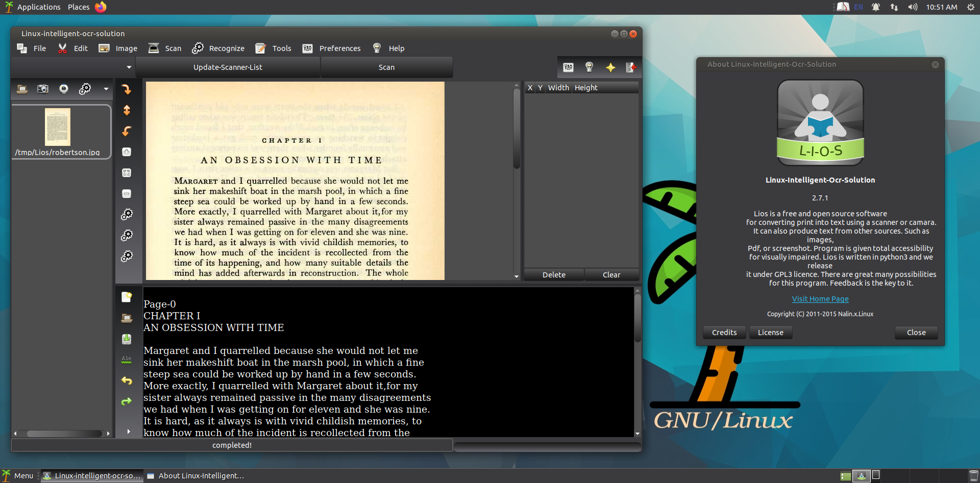
Task: Open the volume control in the top panel
Action: point(913,7)
